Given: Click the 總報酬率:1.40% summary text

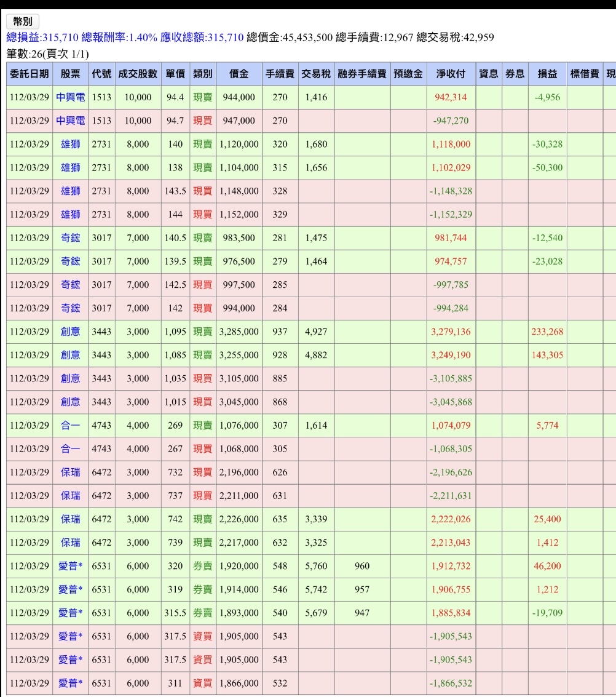Looking at the screenshot, I should click(x=119, y=38).
